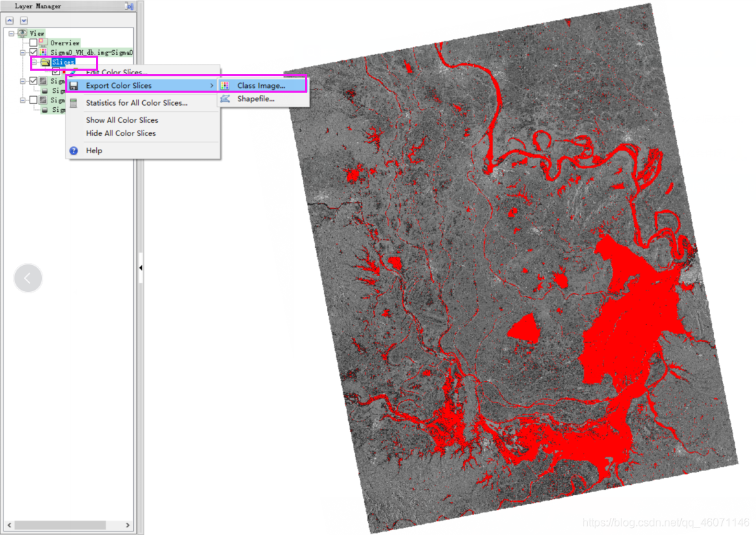Click the panel collapse black arrow handle
Image resolution: width=756 pixels, height=535 pixels.
(x=140, y=268)
